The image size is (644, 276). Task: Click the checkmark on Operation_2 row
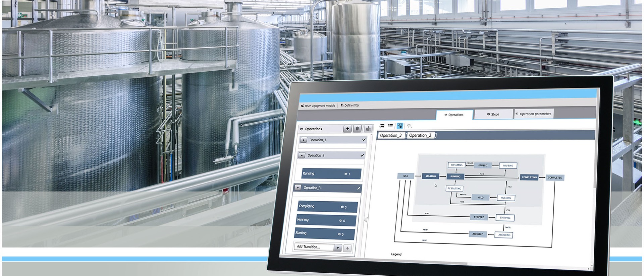[362, 155]
